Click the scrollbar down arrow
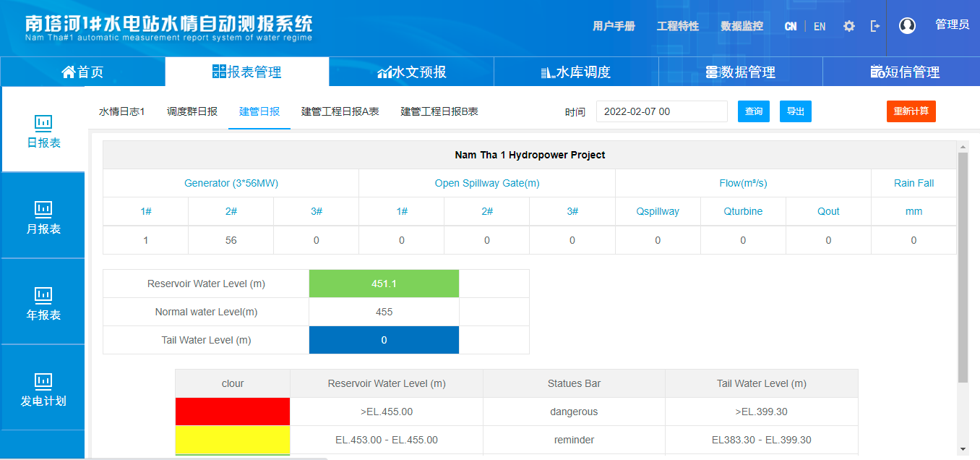980x460 pixels. 963,449
